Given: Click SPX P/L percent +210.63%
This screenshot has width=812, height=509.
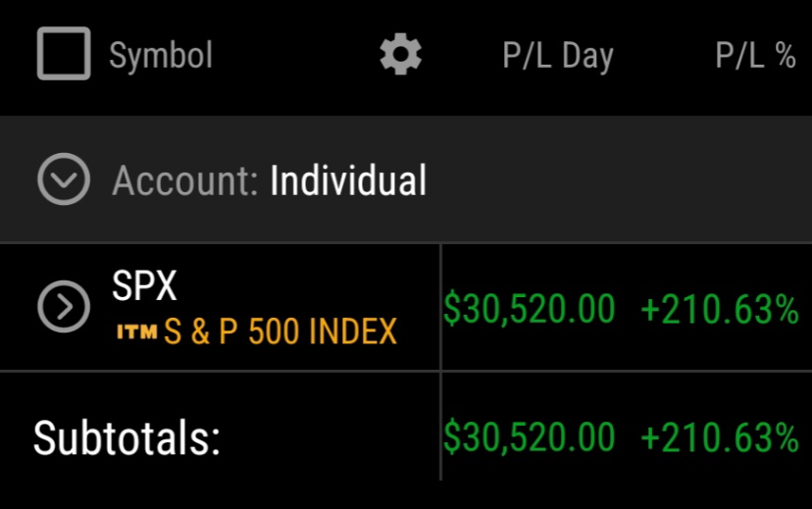Looking at the screenshot, I should [x=720, y=310].
